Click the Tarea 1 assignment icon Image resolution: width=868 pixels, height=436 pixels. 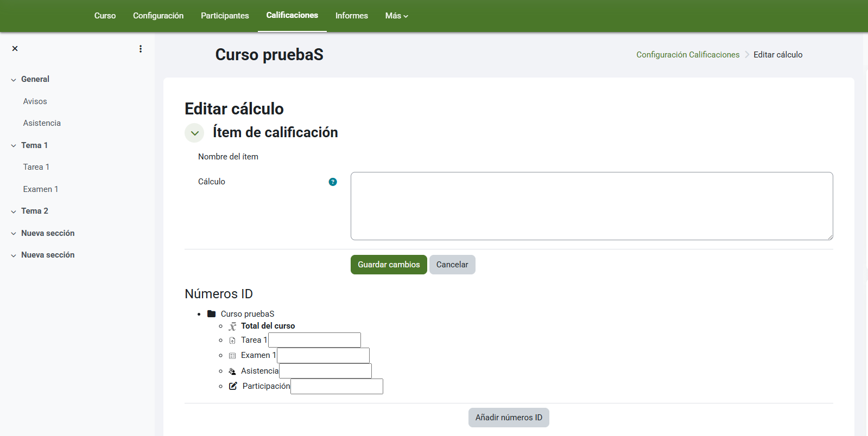[232, 341]
